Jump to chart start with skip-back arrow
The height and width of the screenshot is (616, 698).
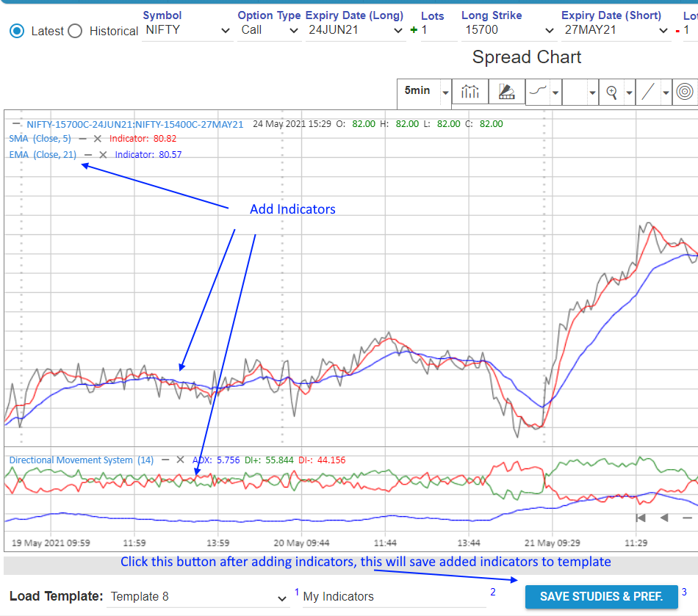[x=641, y=518]
